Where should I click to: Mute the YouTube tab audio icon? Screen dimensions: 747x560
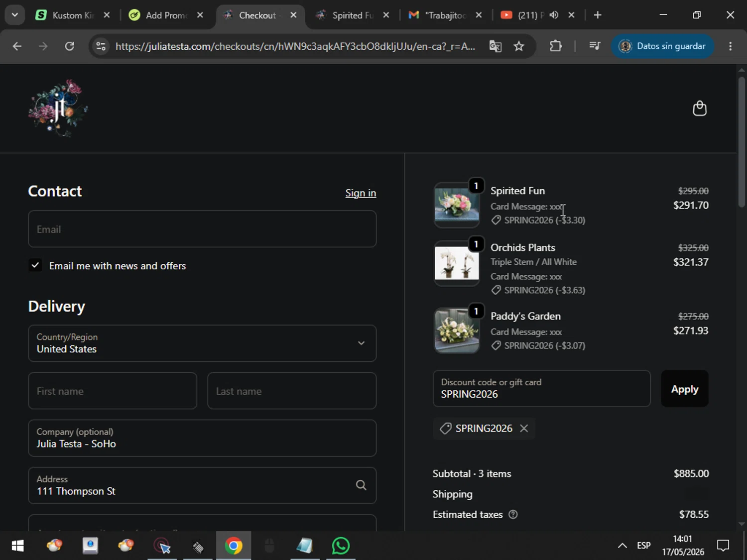[x=554, y=15]
